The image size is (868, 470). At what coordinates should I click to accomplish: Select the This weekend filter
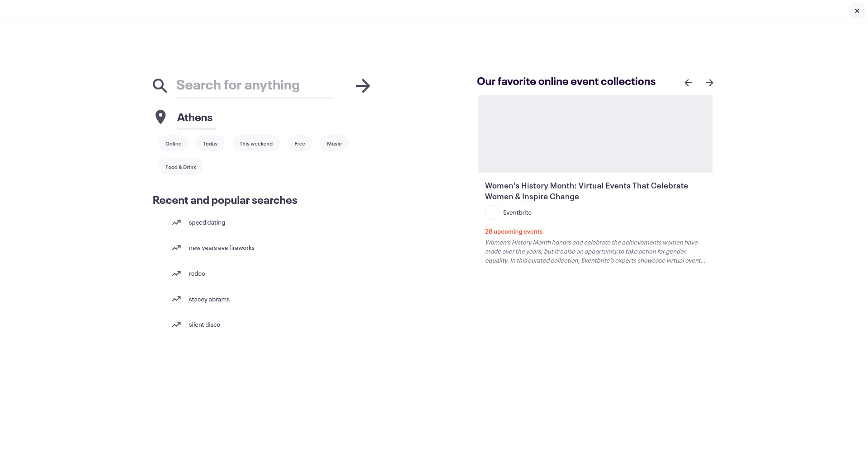click(256, 144)
